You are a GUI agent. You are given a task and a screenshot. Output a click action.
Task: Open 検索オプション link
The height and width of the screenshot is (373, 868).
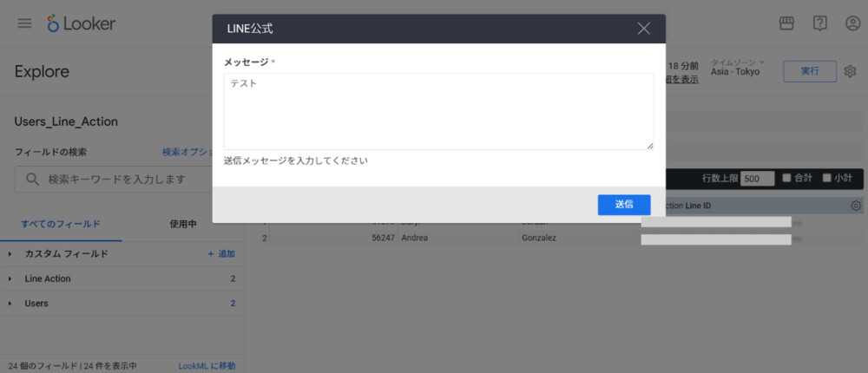188,152
